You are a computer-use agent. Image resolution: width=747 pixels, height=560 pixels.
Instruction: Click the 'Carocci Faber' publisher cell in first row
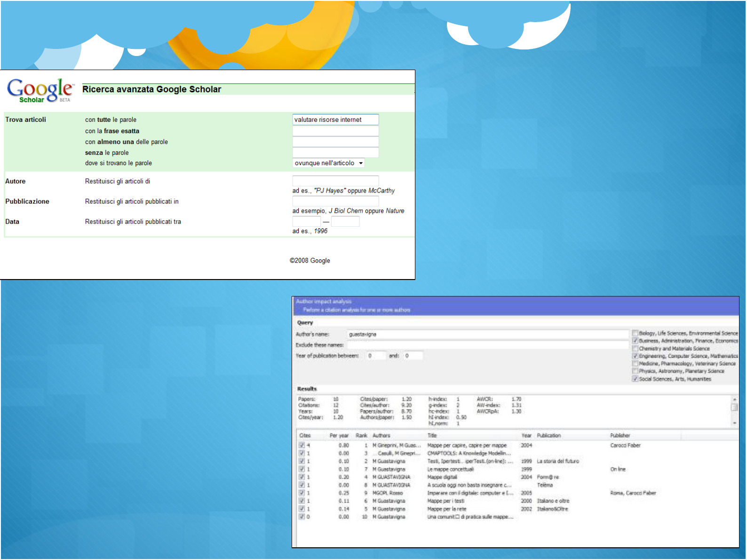[626, 445]
